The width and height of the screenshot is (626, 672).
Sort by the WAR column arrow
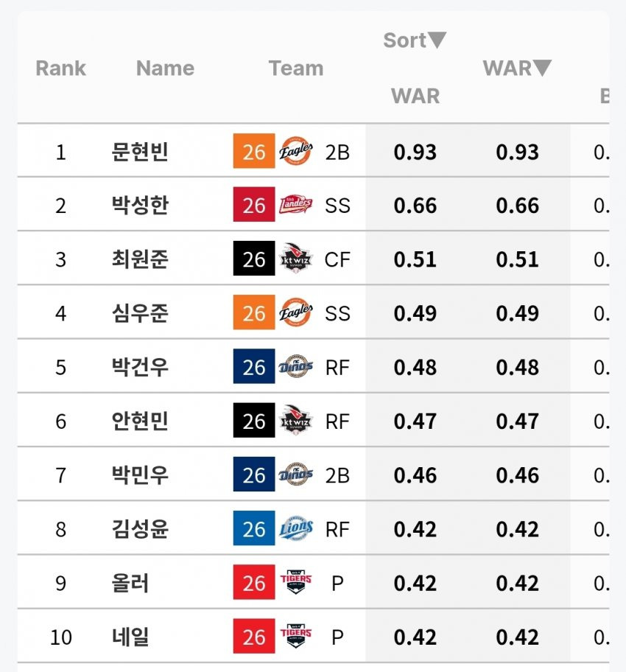542,69
